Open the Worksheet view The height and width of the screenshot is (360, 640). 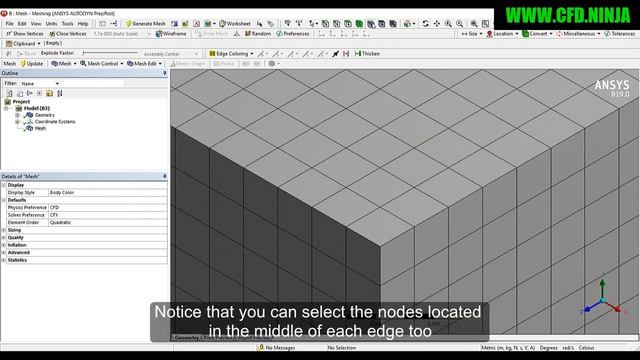235,24
